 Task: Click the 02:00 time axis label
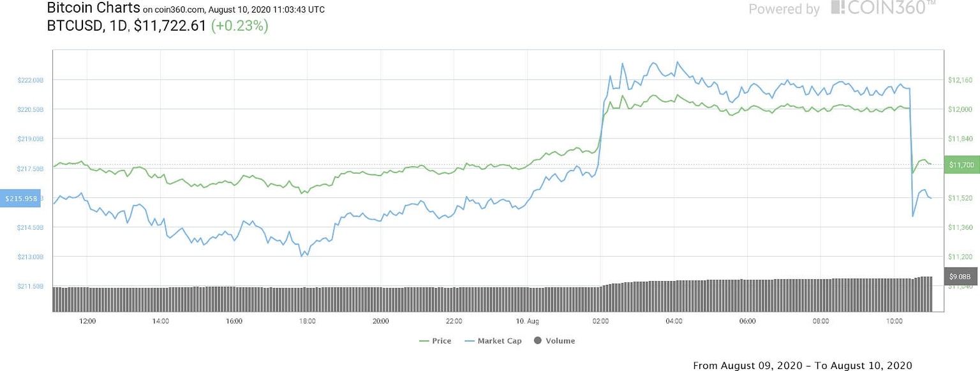point(600,321)
